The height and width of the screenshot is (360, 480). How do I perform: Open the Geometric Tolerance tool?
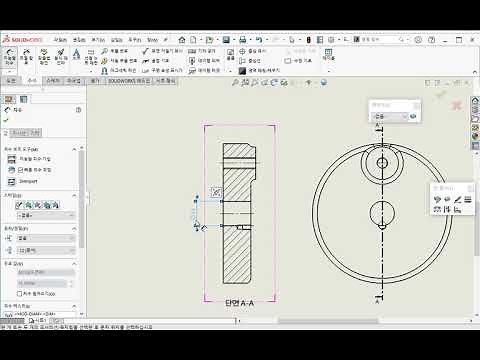coord(202,51)
